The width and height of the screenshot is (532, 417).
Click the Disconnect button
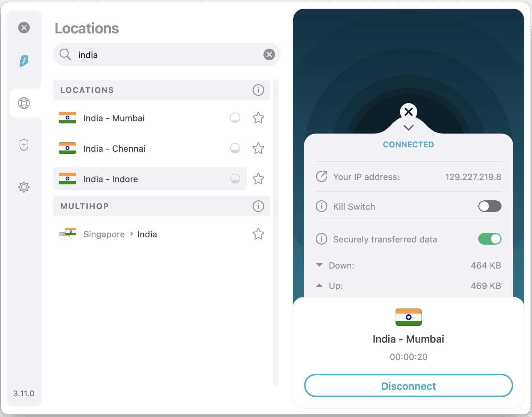408,386
